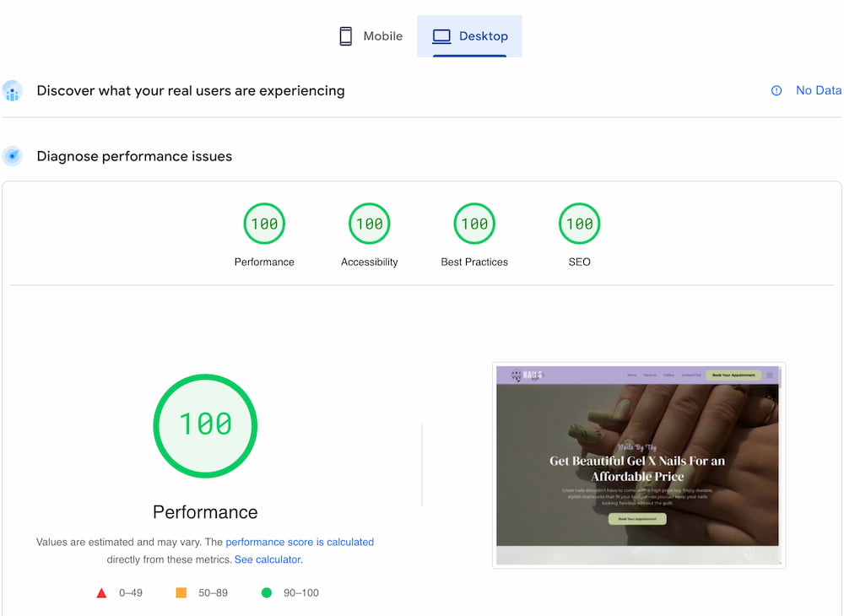
Task: Open the See calculator link
Action: pos(267,559)
